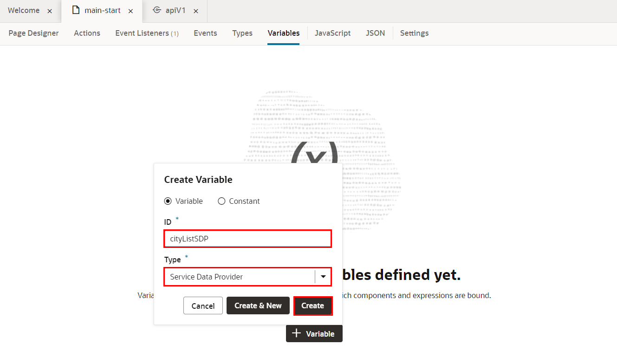Click the ID input field with cityListSDP
Screen dimensions: 617x364
tap(247, 239)
